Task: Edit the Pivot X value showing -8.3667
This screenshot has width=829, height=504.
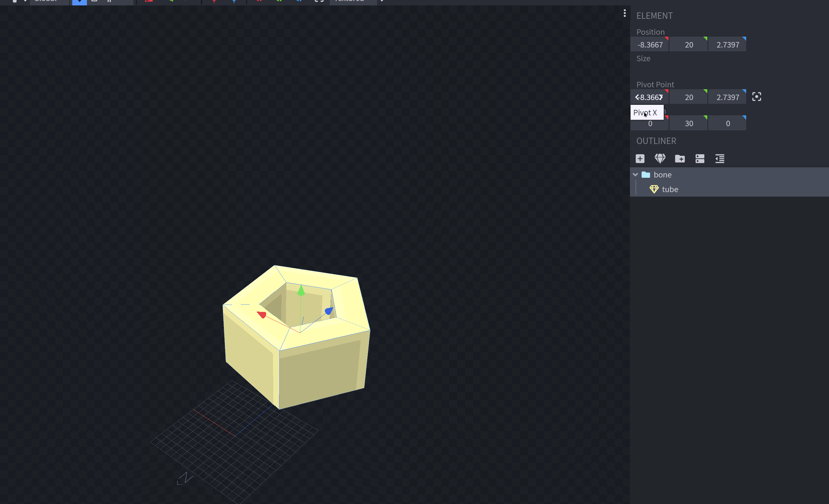Action: 649,97
